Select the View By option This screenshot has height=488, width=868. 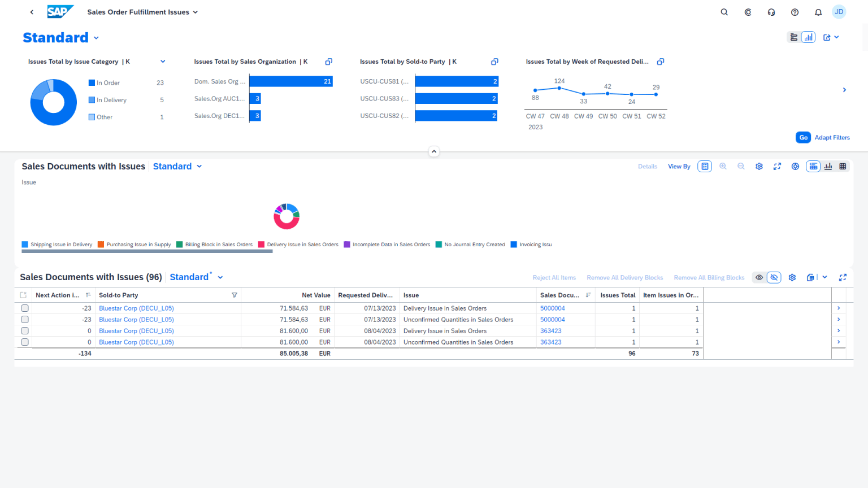pyautogui.click(x=679, y=166)
